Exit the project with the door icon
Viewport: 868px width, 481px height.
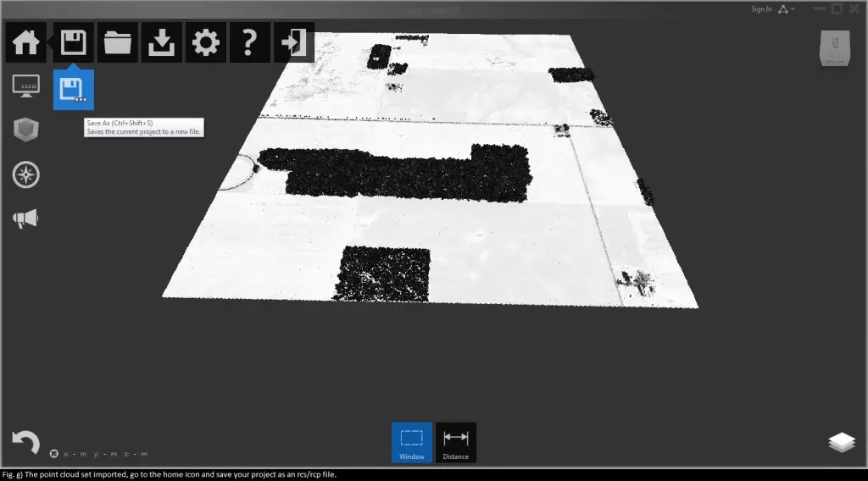tap(293, 43)
